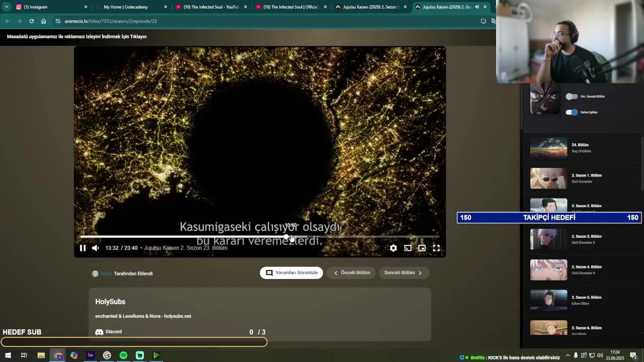Mute audio on active Jujutsu Kaisen tab
The width and height of the screenshot is (644, 362).
tap(476, 7)
